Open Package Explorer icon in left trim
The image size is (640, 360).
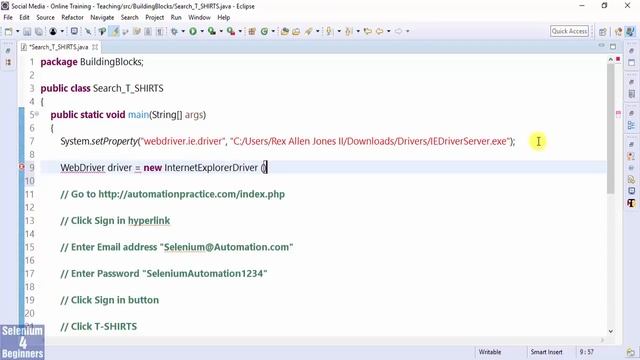click(x=8, y=62)
